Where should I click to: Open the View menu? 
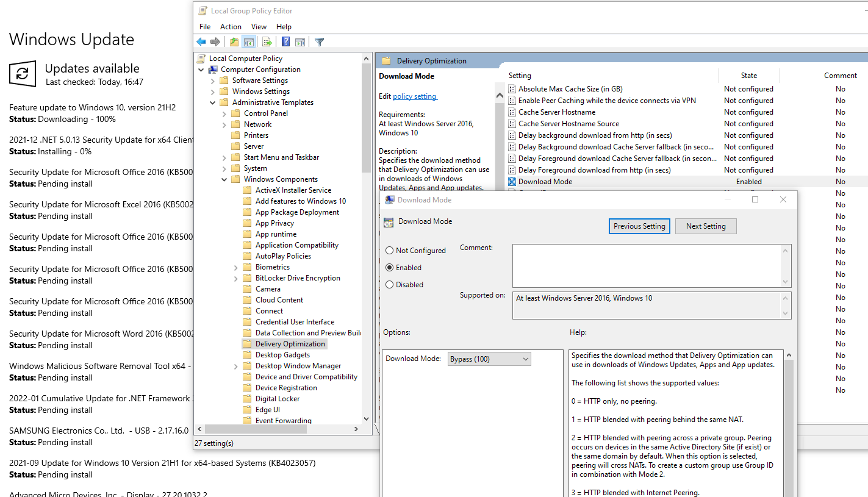click(259, 27)
